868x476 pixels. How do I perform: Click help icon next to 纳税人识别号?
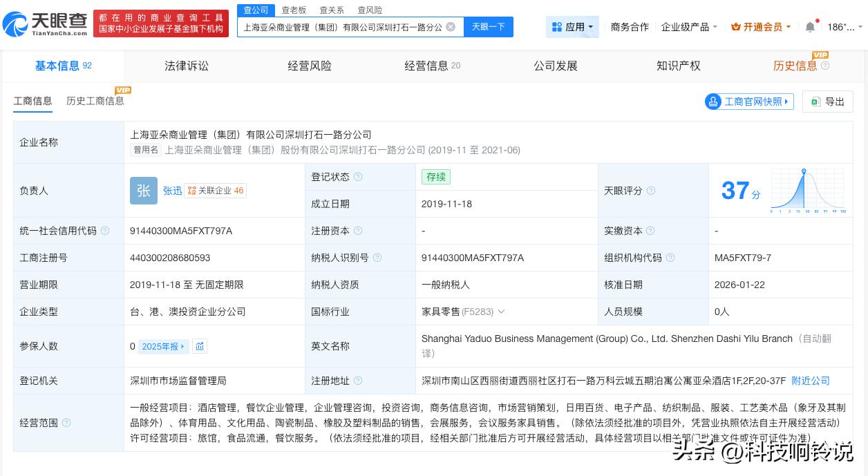point(377,258)
